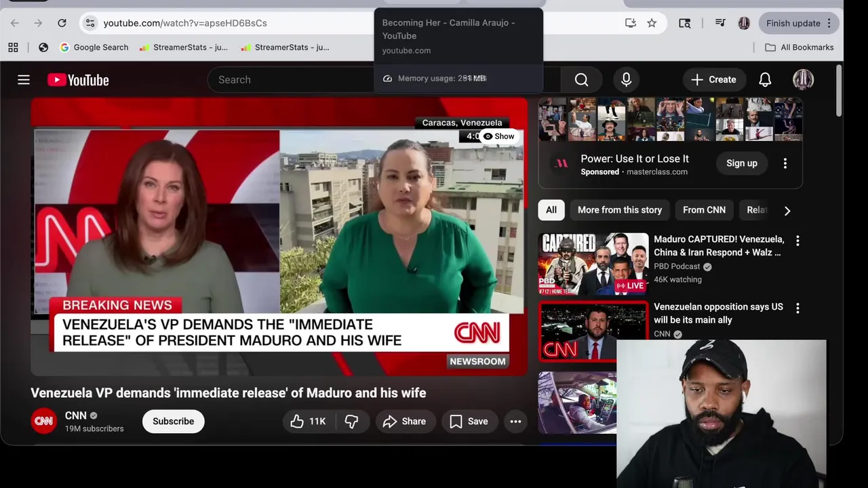
Task: Open first StreamerStats bookmark
Action: [x=184, y=47]
